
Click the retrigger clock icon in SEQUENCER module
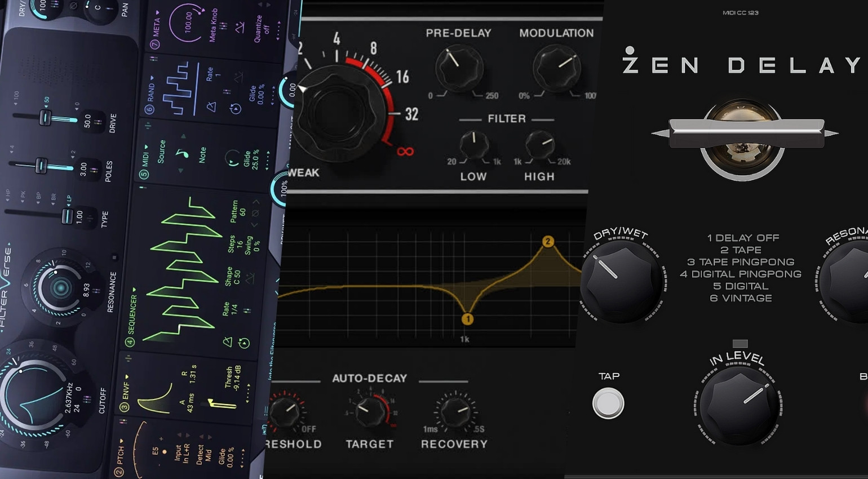click(243, 343)
